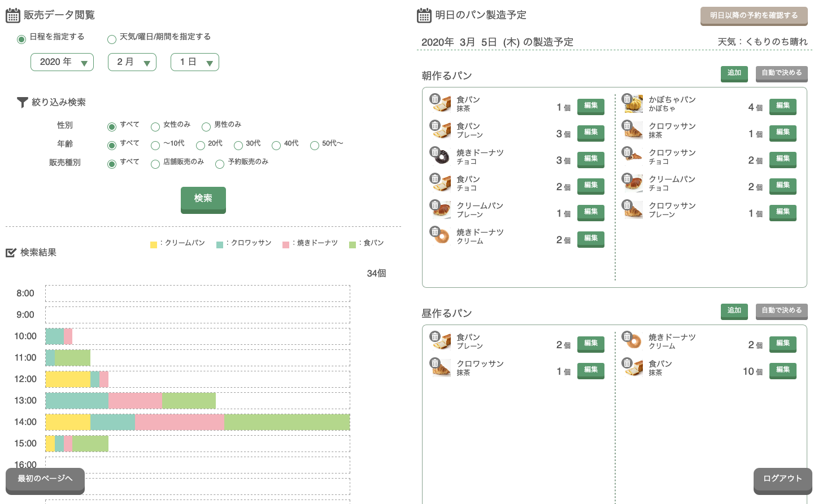Click 自動で決める for 昼作るパン
Screen dimensions: 818x504
[x=781, y=311]
